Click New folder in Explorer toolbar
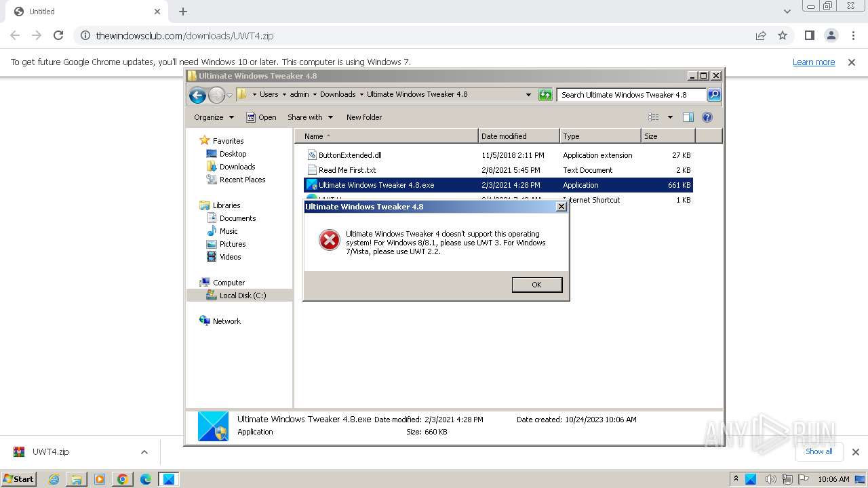 (364, 117)
